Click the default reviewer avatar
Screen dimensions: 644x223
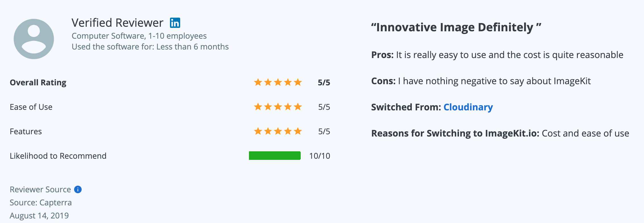[34, 39]
